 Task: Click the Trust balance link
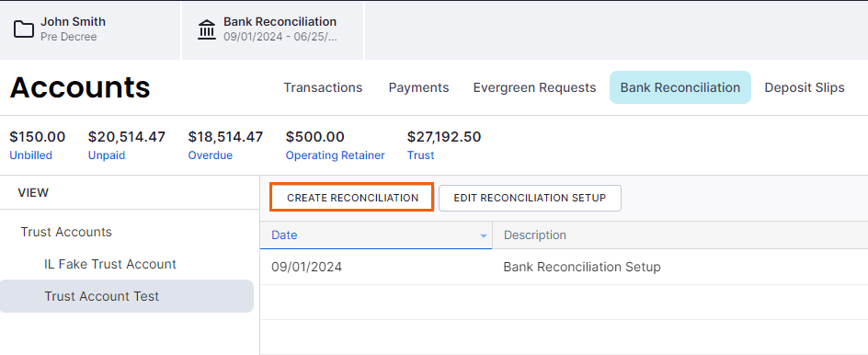(x=421, y=155)
